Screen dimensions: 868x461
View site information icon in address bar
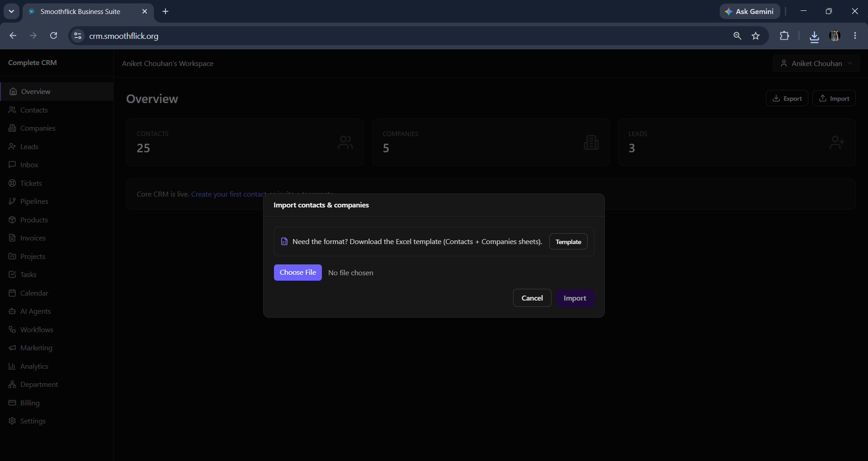[x=78, y=36]
